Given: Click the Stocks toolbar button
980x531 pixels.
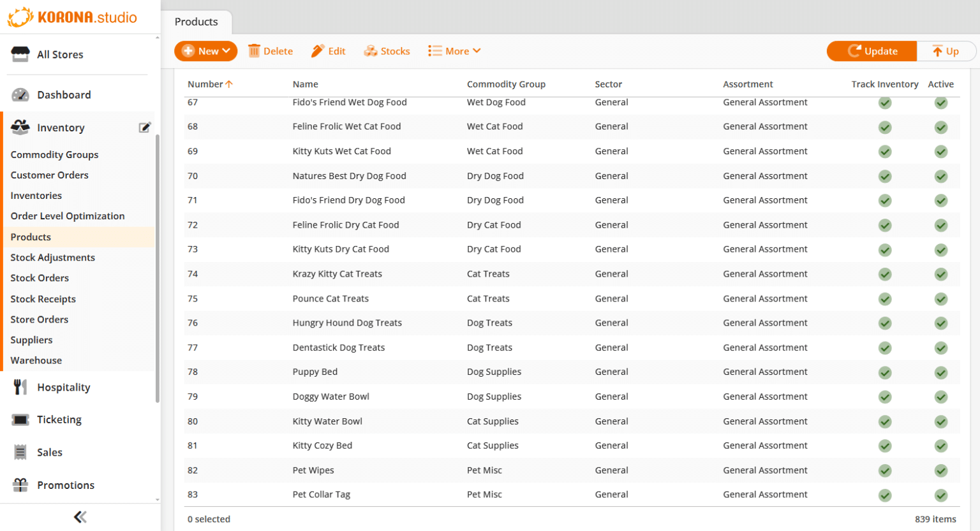Looking at the screenshot, I should 387,51.
